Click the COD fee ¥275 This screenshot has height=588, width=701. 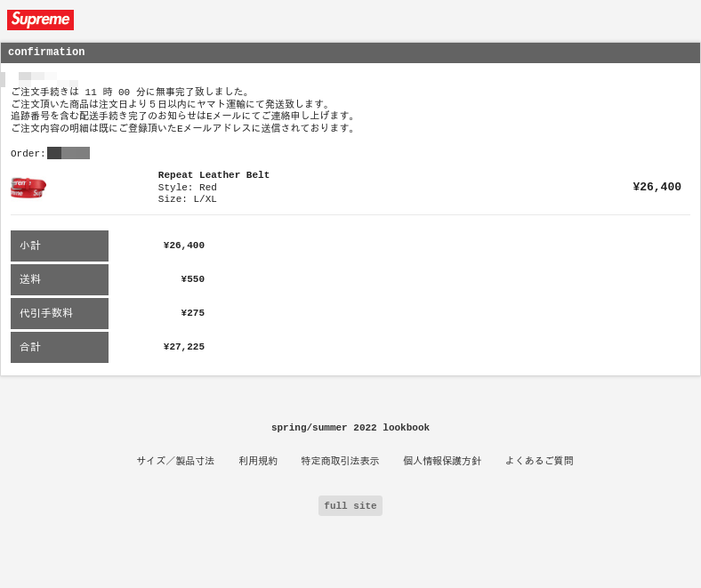(193, 313)
